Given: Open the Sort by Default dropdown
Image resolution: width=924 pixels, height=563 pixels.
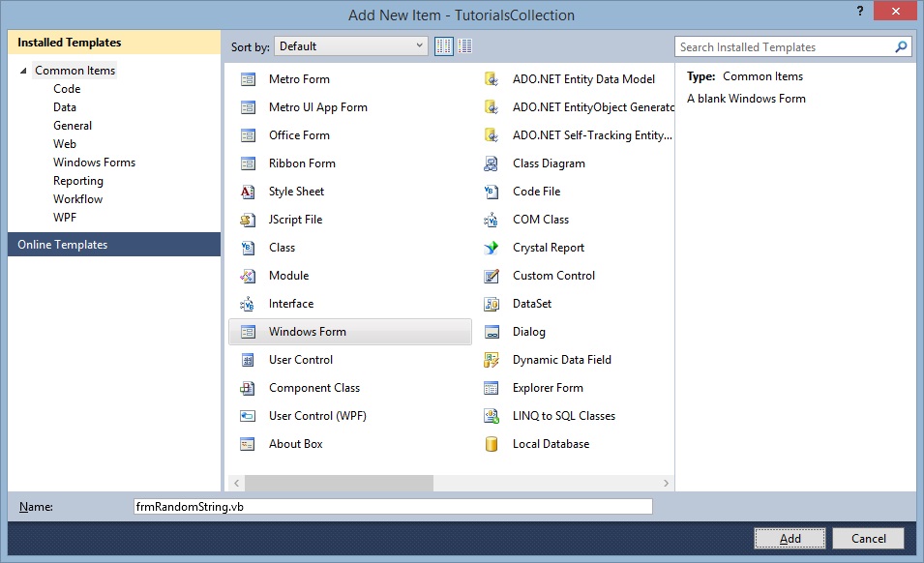Looking at the screenshot, I should pos(350,45).
